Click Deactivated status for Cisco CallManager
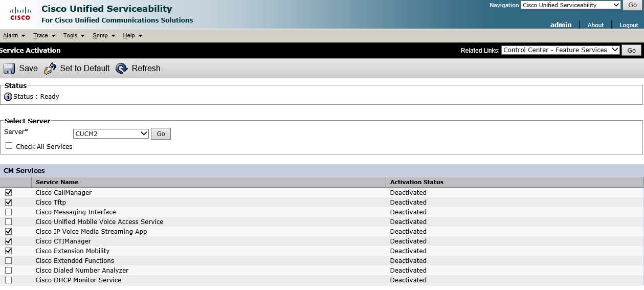Image resolution: width=644 pixels, height=290 pixels. click(x=408, y=193)
